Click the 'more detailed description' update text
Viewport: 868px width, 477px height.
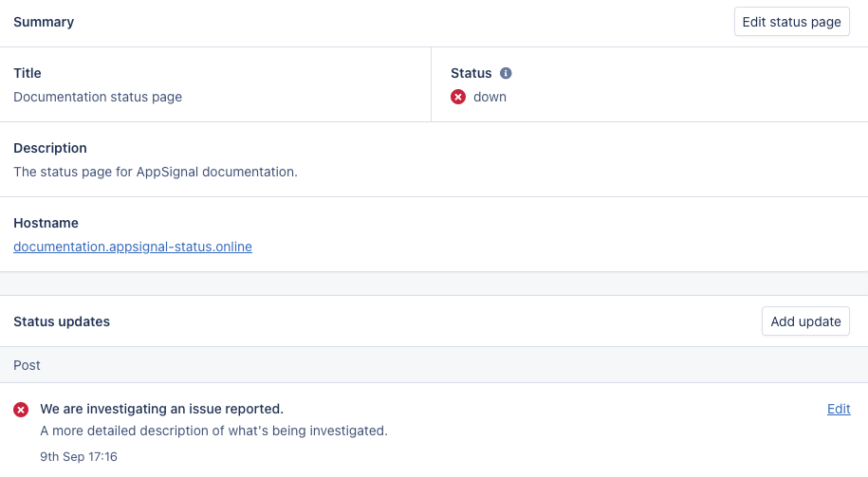(213, 431)
